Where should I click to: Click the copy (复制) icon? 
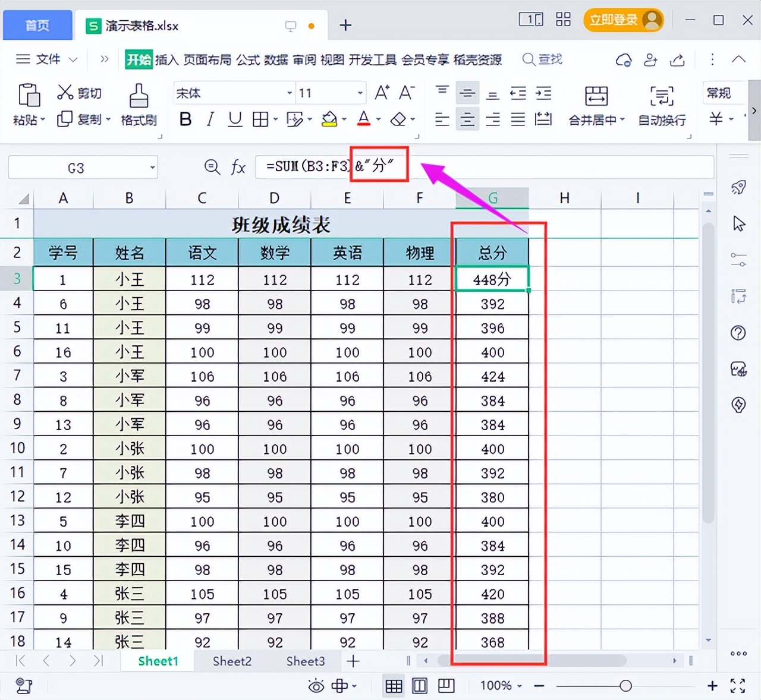[x=79, y=119]
